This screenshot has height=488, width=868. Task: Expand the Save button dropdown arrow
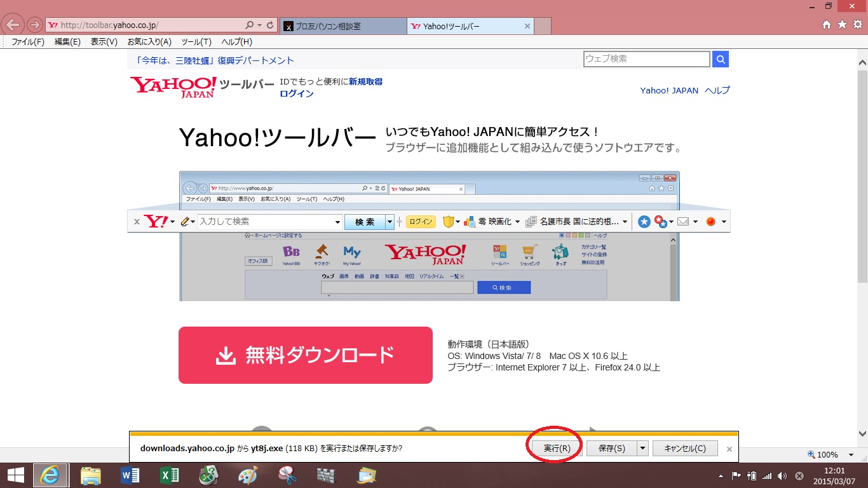tap(643, 448)
